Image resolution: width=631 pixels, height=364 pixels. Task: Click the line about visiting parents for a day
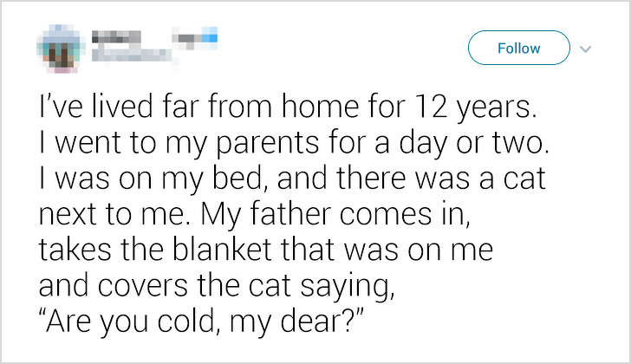click(294, 143)
